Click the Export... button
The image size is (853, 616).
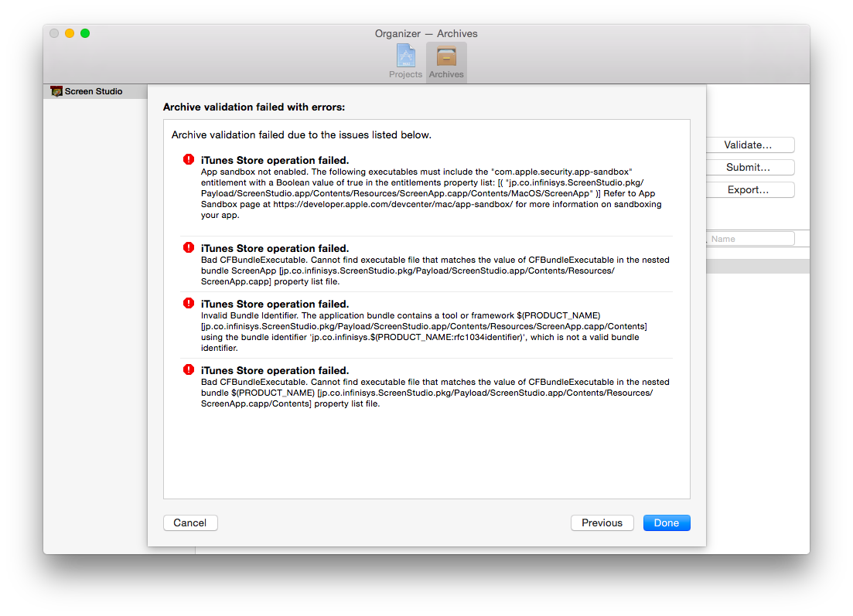(748, 190)
